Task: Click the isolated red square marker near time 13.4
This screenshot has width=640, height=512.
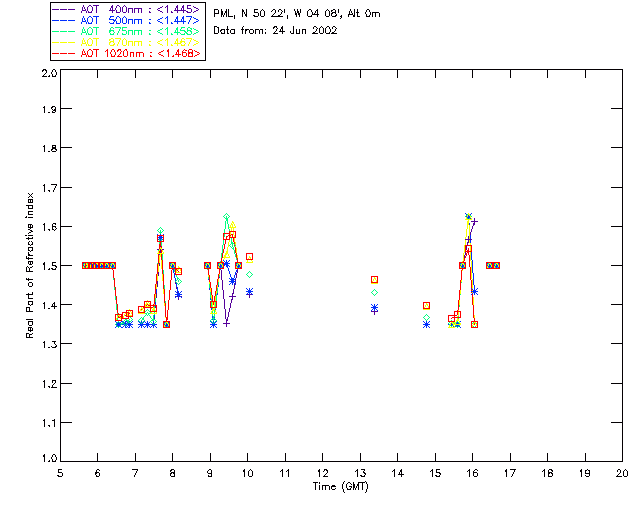Action: point(374,280)
